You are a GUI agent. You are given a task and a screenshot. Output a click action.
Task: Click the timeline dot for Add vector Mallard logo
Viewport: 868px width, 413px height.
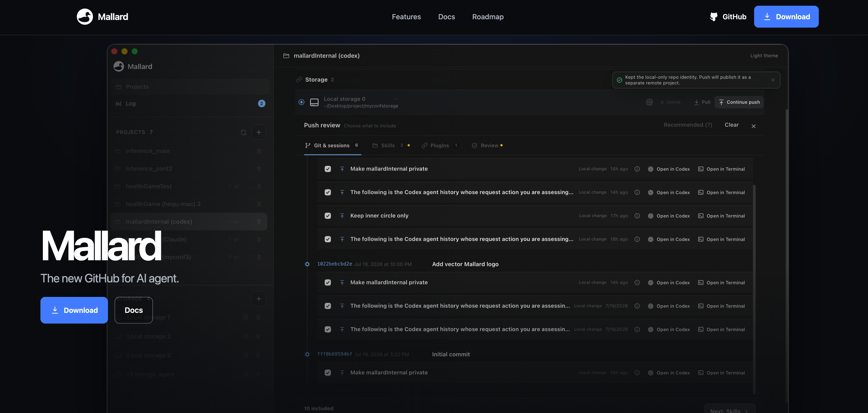point(307,264)
